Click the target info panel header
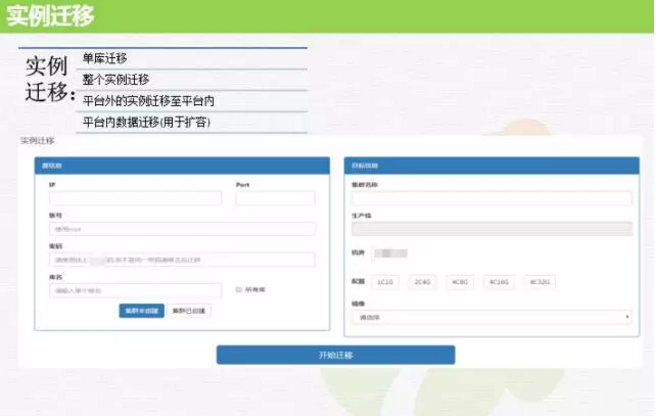Screen dimensions: 656x416 [492, 166]
